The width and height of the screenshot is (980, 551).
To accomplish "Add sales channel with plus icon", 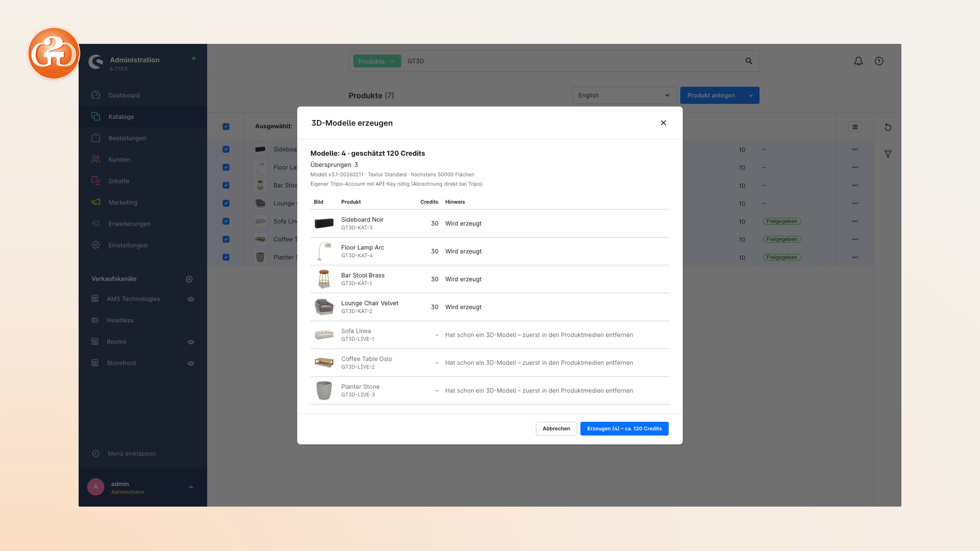I will click(x=189, y=279).
